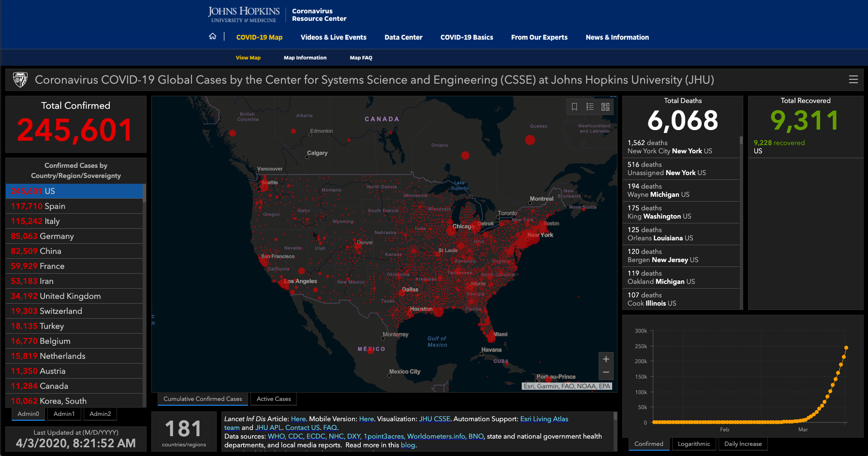868x456 pixels.
Task: Open the JHU CSSE visualization link
Action: [434, 419]
